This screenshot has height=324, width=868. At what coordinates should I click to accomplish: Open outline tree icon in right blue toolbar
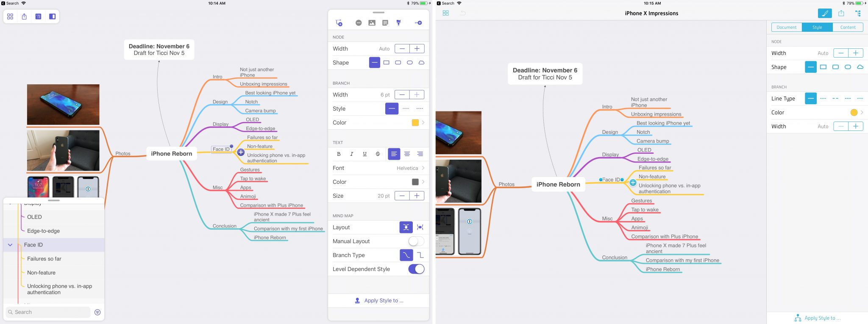[x=858, y=13]
